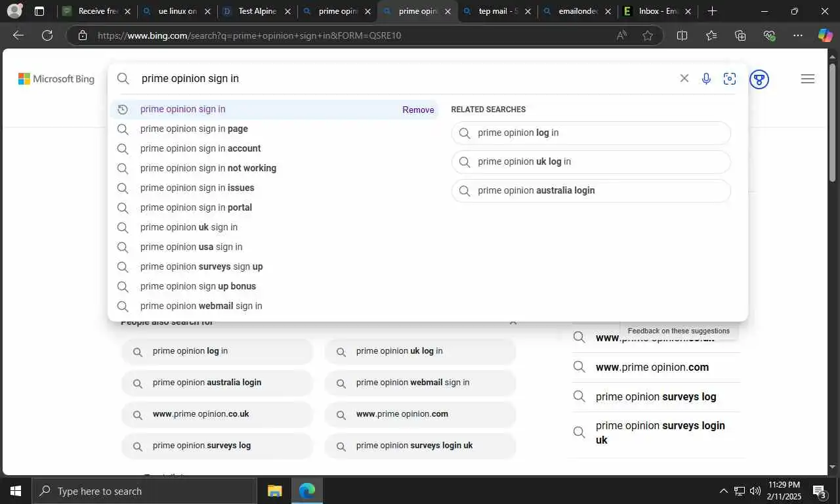The height and width of the screenshot is (504, 840).
Task: Click related search 'prime opinion log in' in dropdown
Action: point(591,133)
